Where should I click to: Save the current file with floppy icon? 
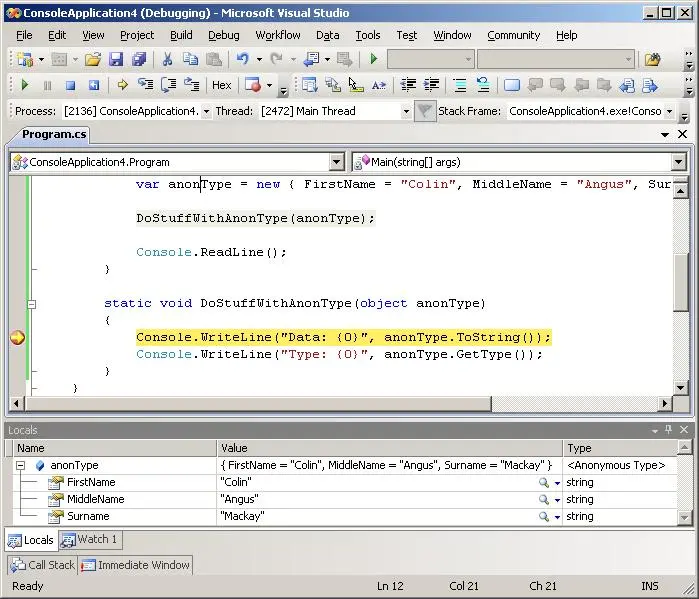pos(116,59)
